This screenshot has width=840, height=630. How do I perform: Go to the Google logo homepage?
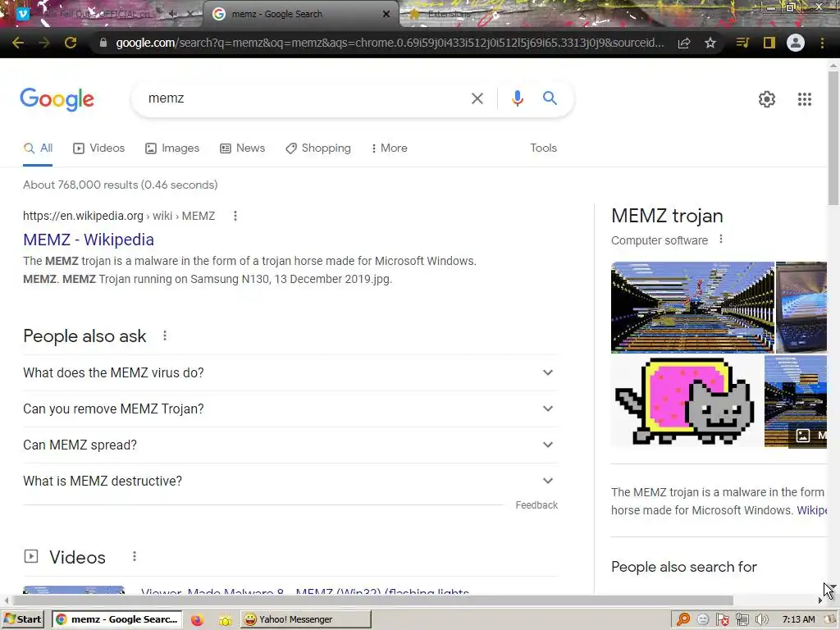57,99
